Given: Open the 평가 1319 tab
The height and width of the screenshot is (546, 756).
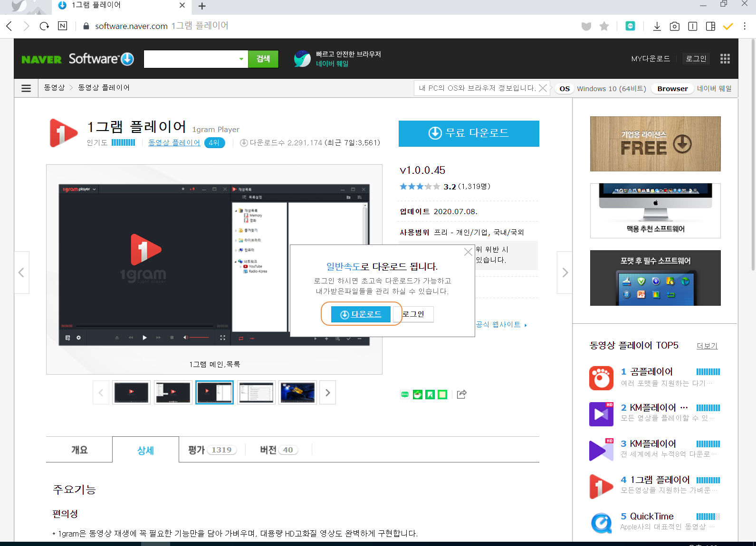Looking at the screenshot, I should [212, 450].
